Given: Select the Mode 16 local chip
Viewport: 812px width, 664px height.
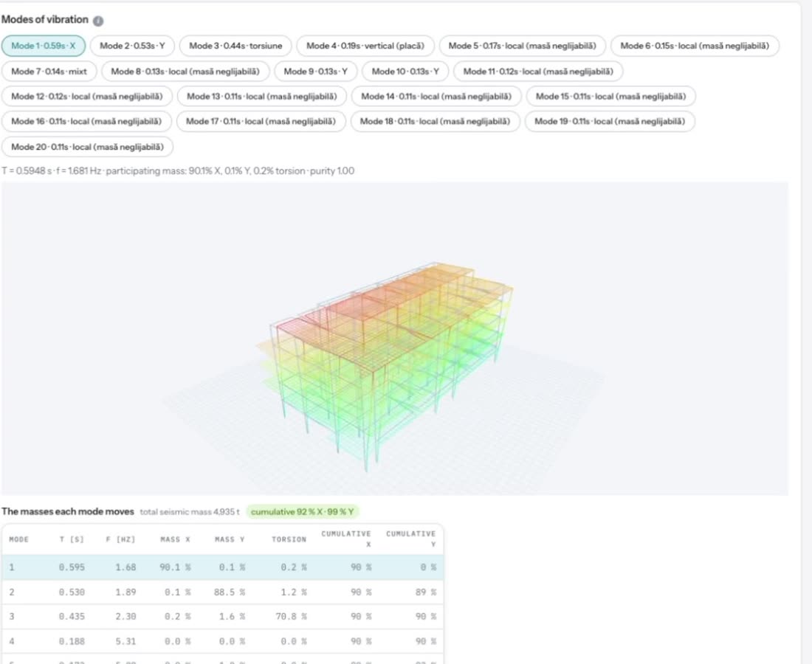Looking at the screenshot, I should [86, 121].
